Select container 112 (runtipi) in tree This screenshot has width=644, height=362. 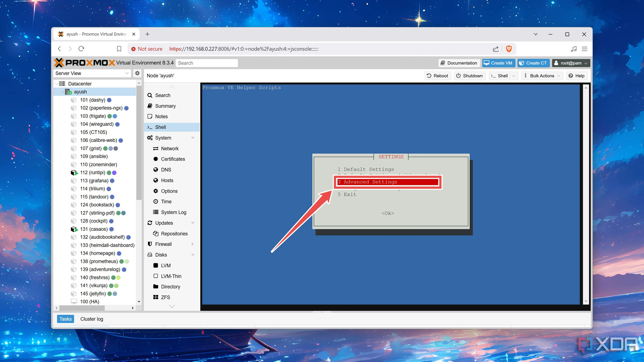coord(93,173)
